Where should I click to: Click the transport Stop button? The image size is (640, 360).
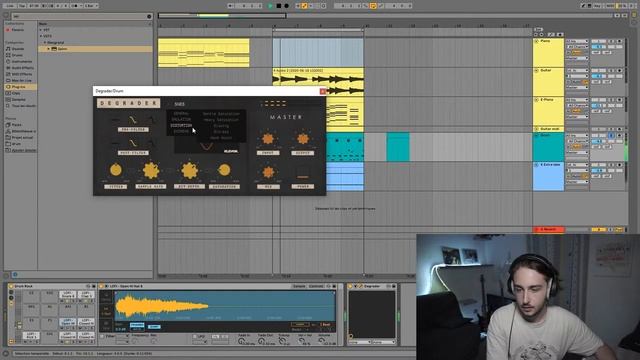pos(278,6)
